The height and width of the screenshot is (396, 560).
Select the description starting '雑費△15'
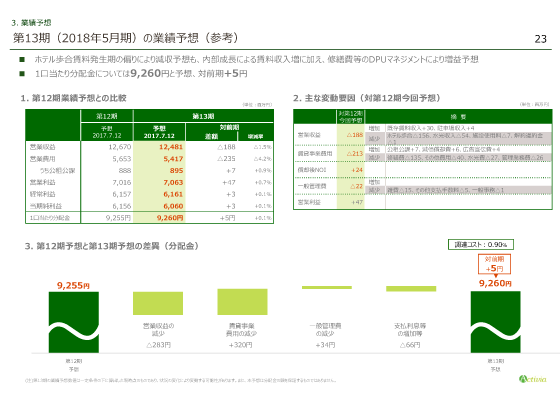point(445,190)
